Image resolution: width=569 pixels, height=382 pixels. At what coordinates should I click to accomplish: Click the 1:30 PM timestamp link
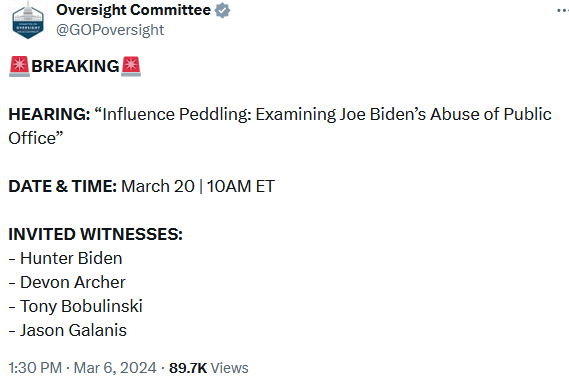35,368
